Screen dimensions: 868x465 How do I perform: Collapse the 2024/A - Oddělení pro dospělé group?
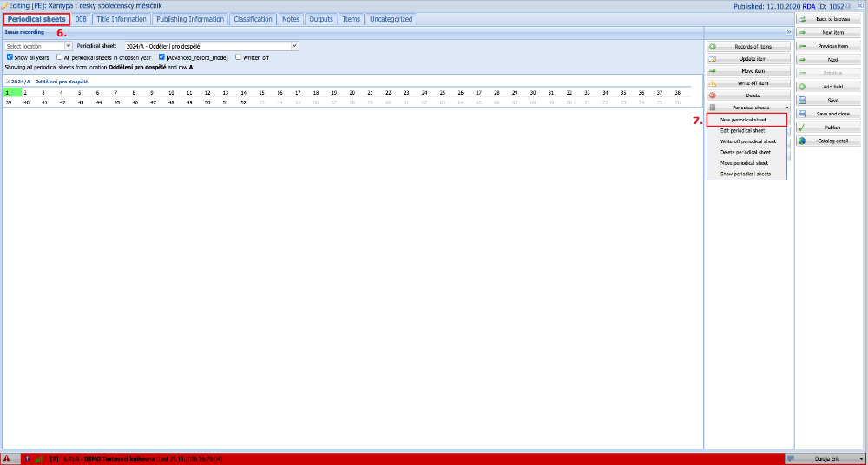[x=8, y=82]
